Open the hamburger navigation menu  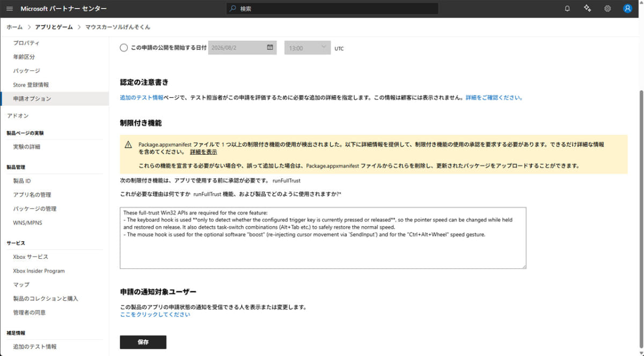[9, 9]
